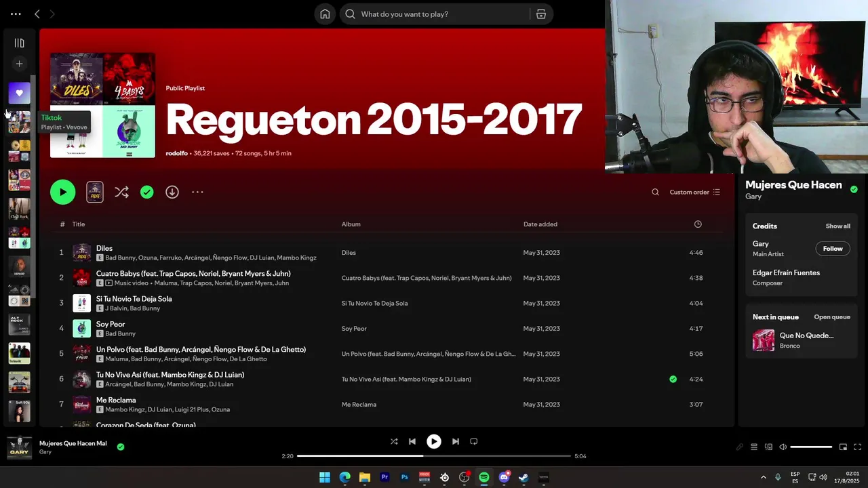Viewport: 868px width, 488px height.
Task: Open Connect to a device icon
Action: point(768,447)
